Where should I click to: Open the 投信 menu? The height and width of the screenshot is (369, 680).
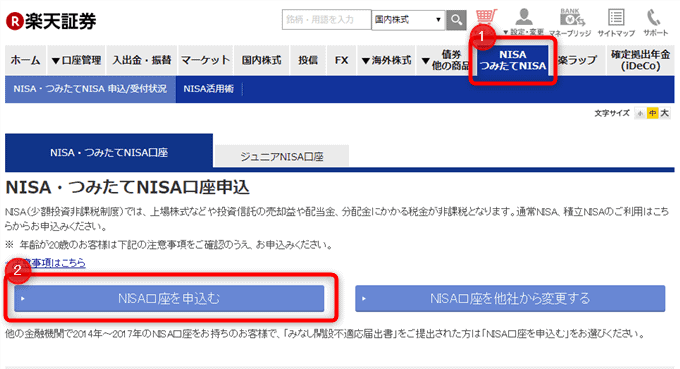point(307,60)
